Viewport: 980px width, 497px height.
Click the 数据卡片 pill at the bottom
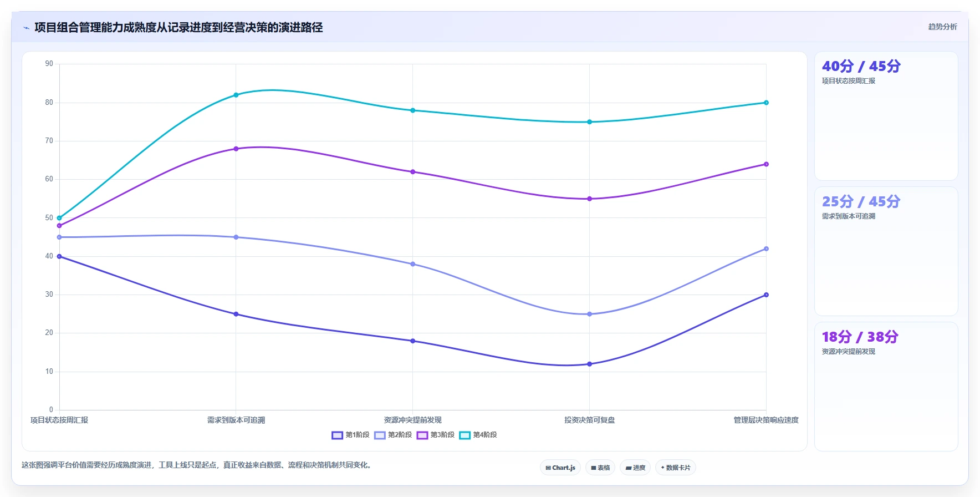676,468
